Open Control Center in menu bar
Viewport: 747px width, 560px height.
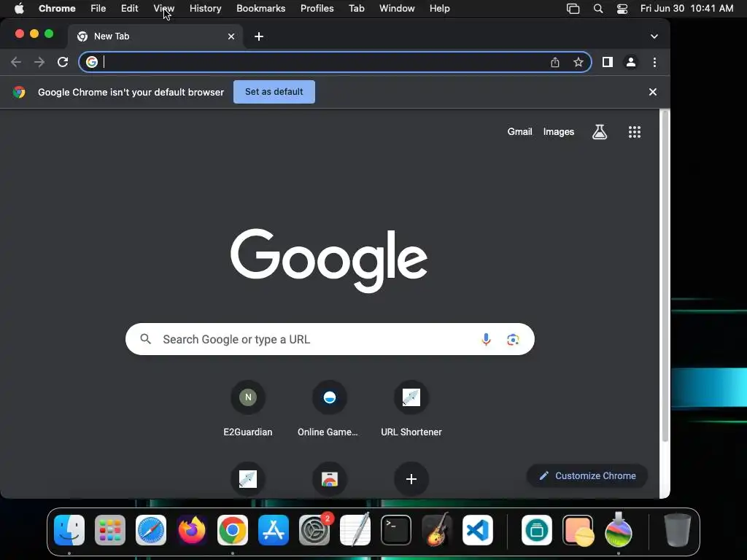click(x=622, y=9)
